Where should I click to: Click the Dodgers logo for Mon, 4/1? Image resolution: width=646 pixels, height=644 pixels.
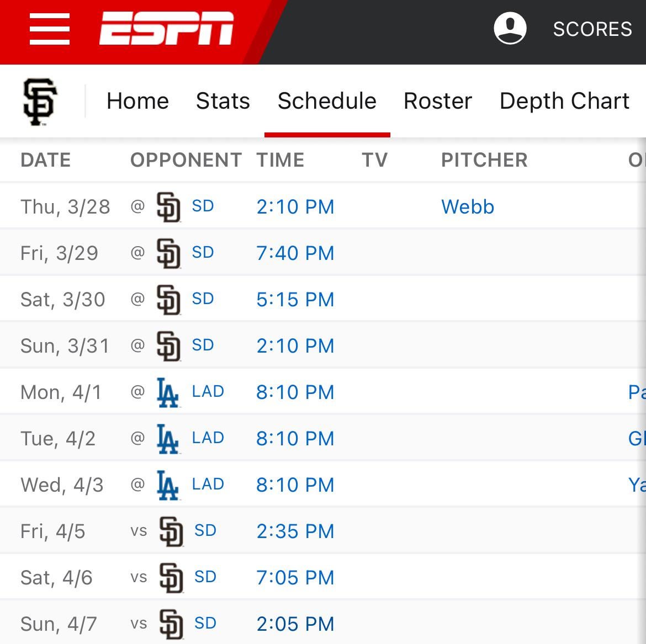(168, 392)
